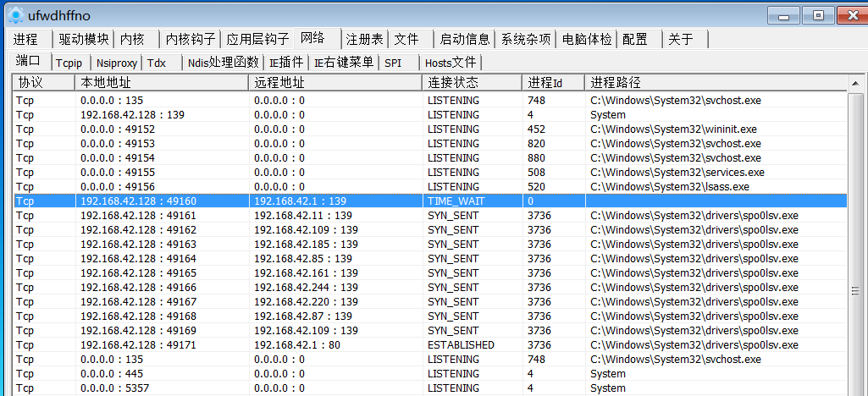Click remote address 192.168.42.220 : 139
The width and height of the screenshot is (868, 396).
point(306,302)
